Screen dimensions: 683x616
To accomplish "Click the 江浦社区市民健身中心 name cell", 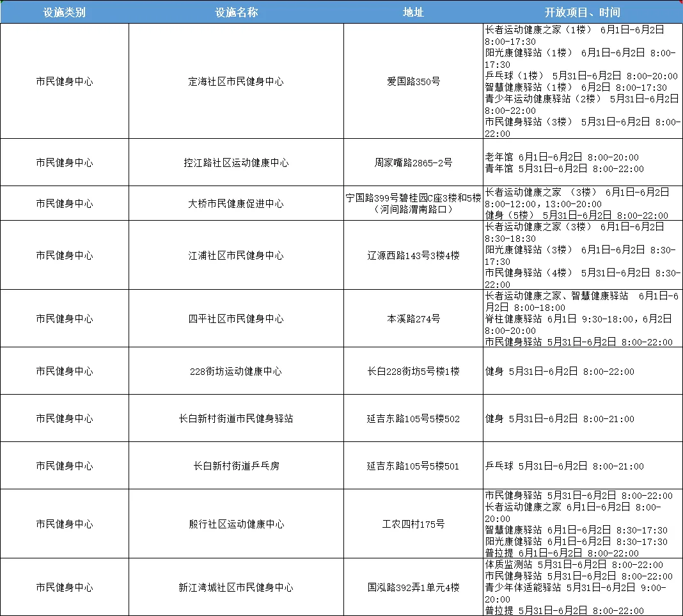I will pyautogui.click(x=236, y=255).
